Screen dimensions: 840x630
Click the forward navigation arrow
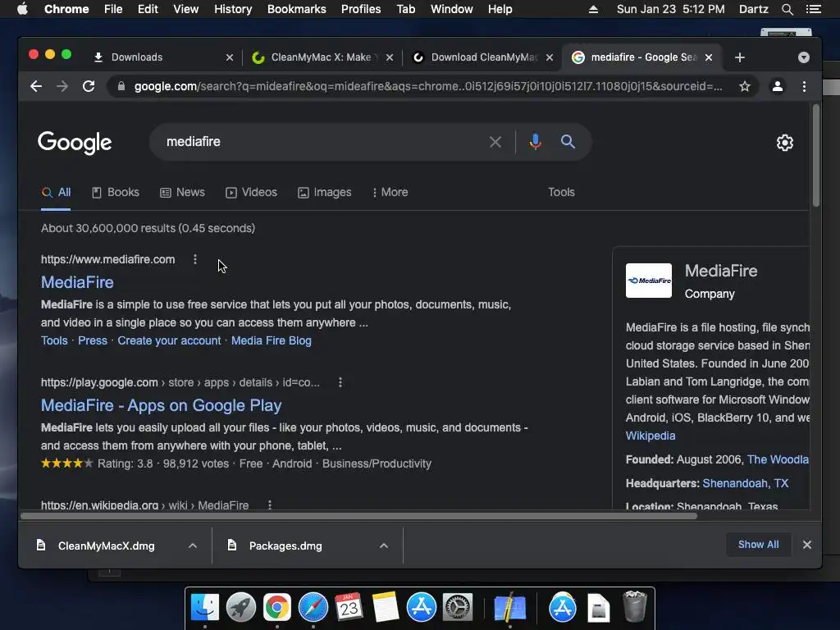[x=62, y=86]
